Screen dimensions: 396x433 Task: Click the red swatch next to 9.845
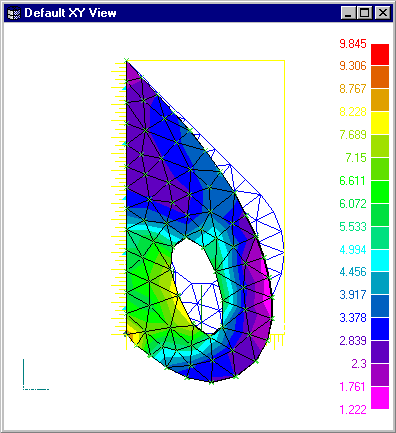click(x=380, y=54)
